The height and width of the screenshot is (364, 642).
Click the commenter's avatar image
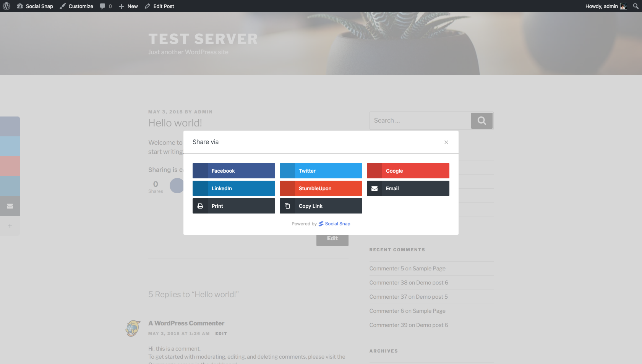133,328
